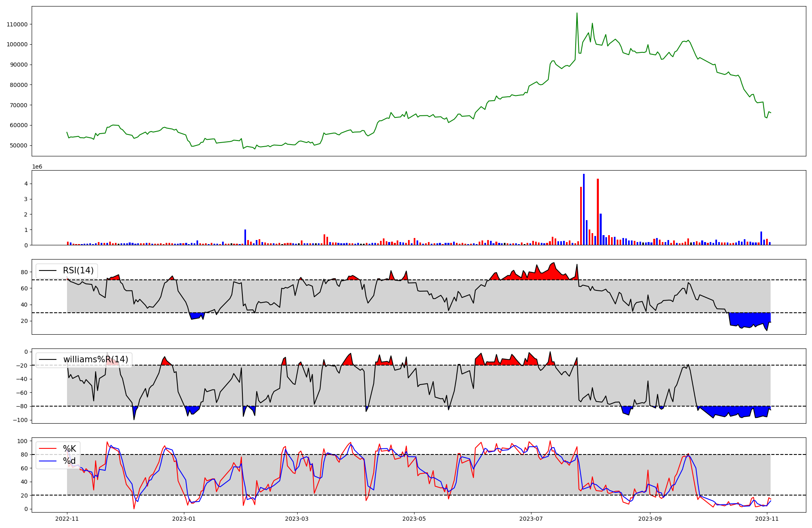Click the highest peak of green price line

tap(577, 13)
